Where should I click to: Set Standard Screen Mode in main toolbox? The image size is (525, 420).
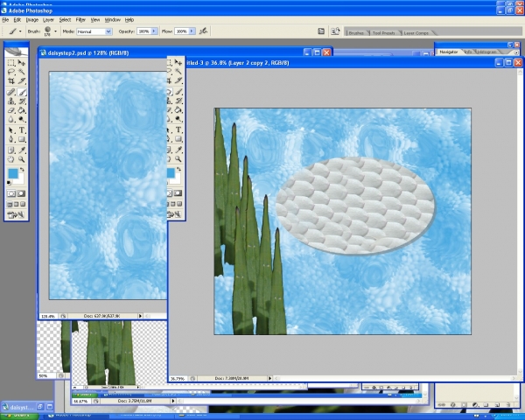click(x=10, y=204)
